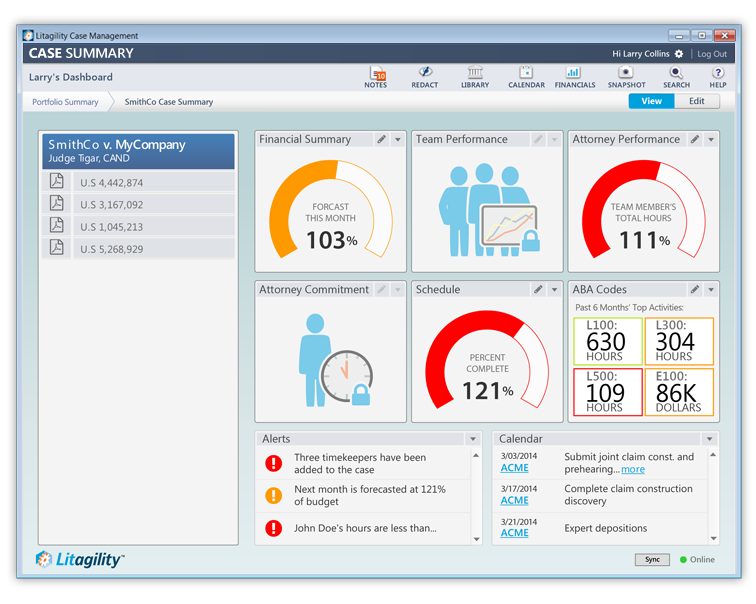This screenshot has height=604, width=756.
Task: Edit the ABA Codes widget with pencil
Action: 695,290
